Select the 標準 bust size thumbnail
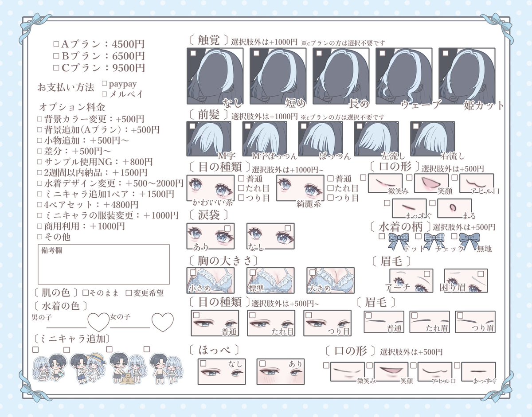This screenshot has height=417, width=532. click(270, 280)
